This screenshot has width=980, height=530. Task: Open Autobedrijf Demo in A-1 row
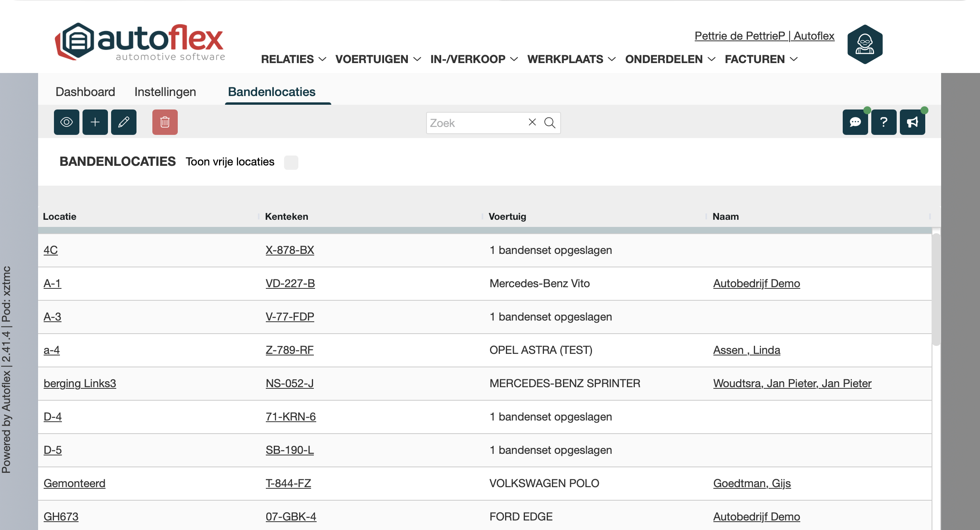coord(756,283)
